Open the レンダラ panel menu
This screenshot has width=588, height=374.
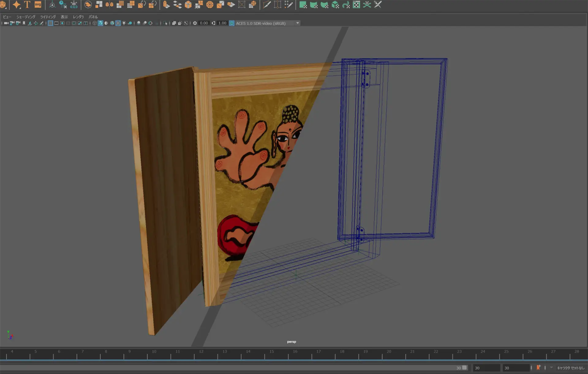click(78, 17)
